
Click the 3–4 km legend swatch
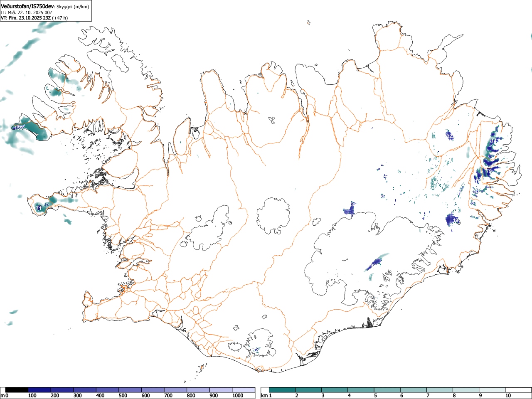[335, 390]
